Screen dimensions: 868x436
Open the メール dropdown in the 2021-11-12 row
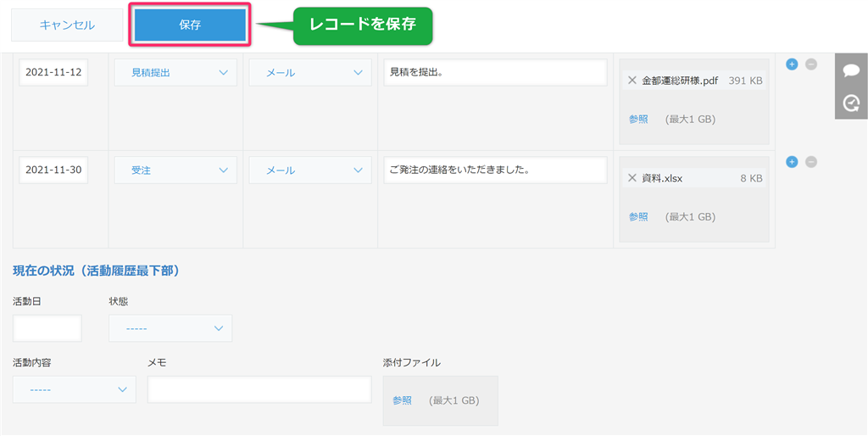pyautogui.click(x=310, y=73)
